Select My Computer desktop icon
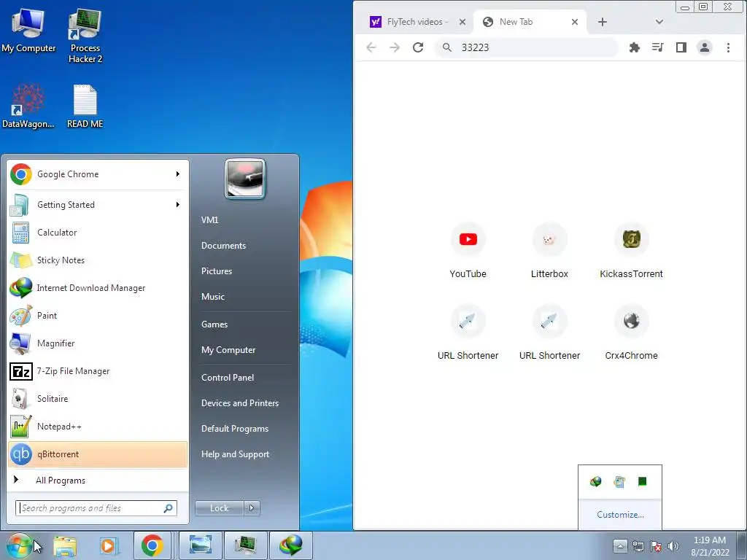 28,31
